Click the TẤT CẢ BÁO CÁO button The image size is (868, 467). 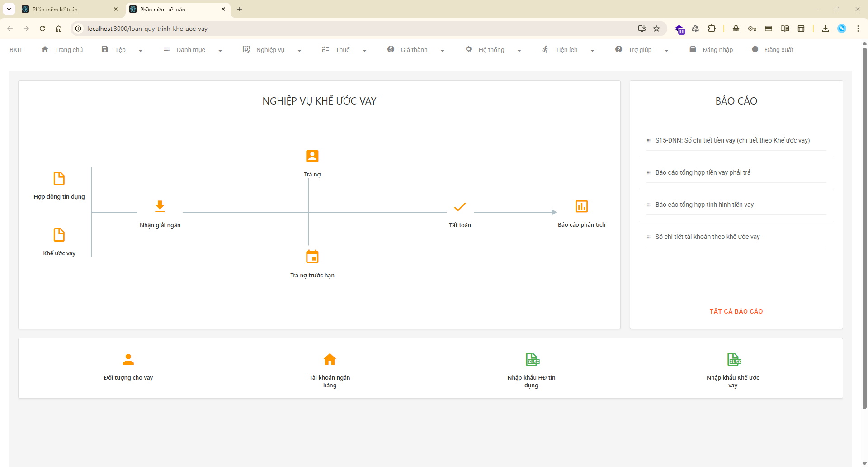coord(736,311)
